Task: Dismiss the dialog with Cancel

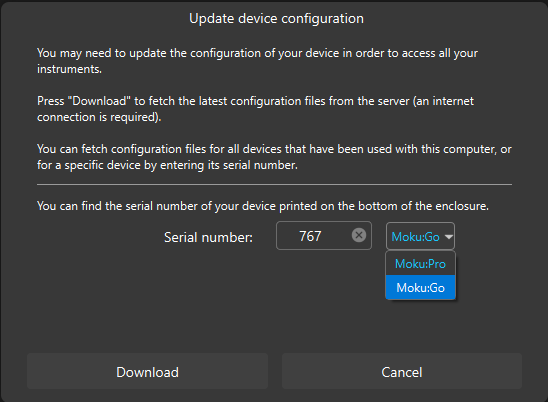Action: [402, 372]
